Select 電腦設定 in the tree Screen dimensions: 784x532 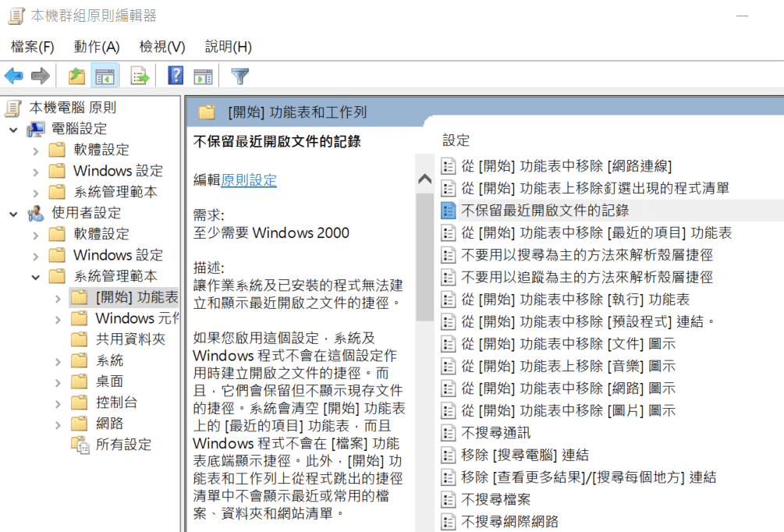coord(79,129)
